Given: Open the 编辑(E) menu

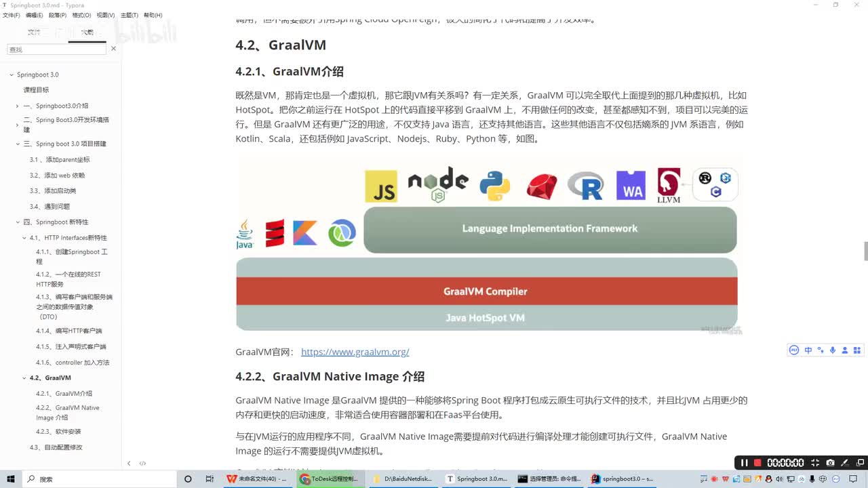Looking at the screenshot, I should coord(35,15).
